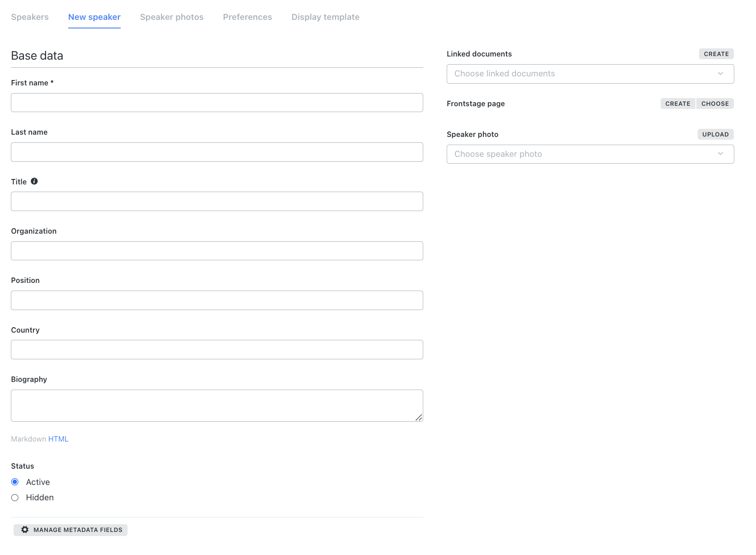This screenshot has height=555, width=756.
Task: Switch biography format to HTML
Action: pos(58,439)
